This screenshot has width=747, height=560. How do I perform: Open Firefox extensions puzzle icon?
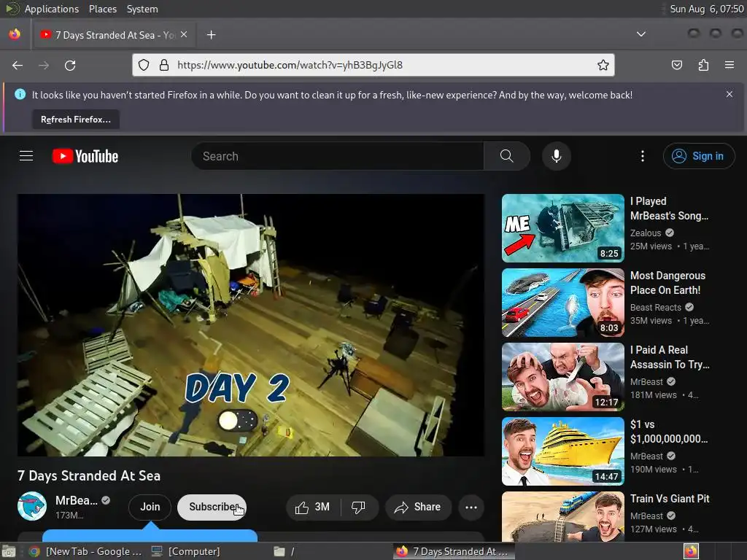point(703,65)
